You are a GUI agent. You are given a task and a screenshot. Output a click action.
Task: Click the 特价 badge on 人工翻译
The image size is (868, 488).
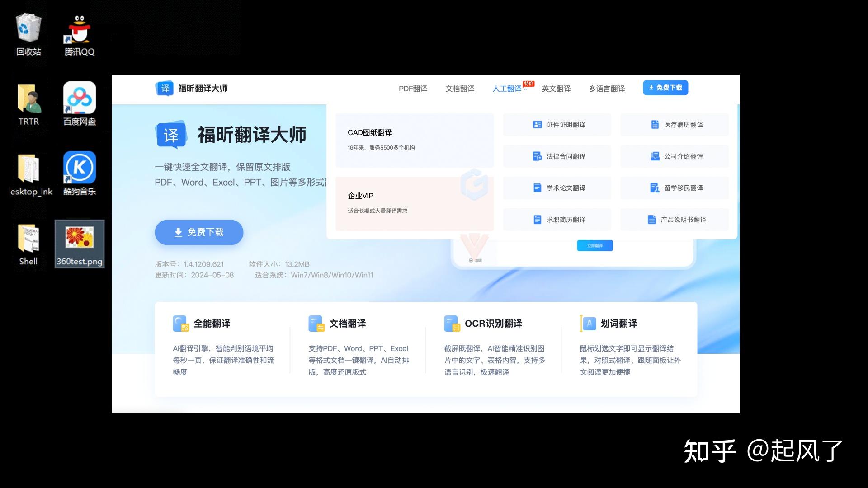click(528, 84)
